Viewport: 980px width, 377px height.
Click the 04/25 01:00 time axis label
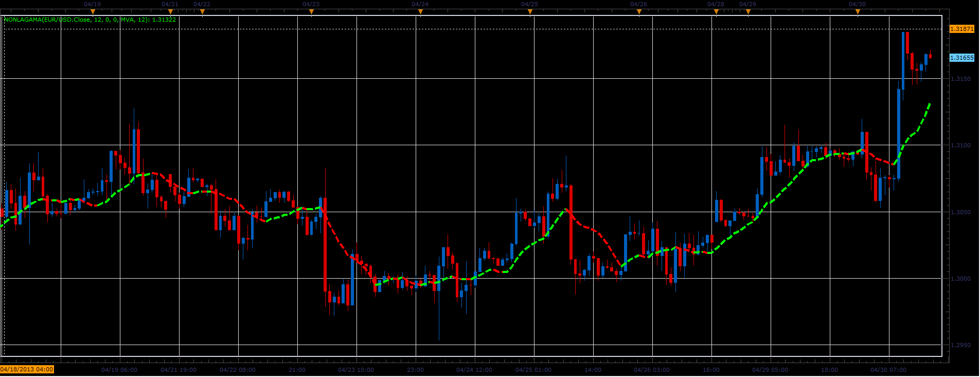(533, 370)
